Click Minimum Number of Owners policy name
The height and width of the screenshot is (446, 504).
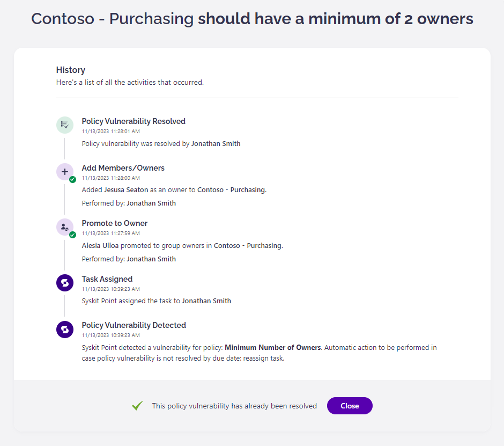(x=272, y=348)
